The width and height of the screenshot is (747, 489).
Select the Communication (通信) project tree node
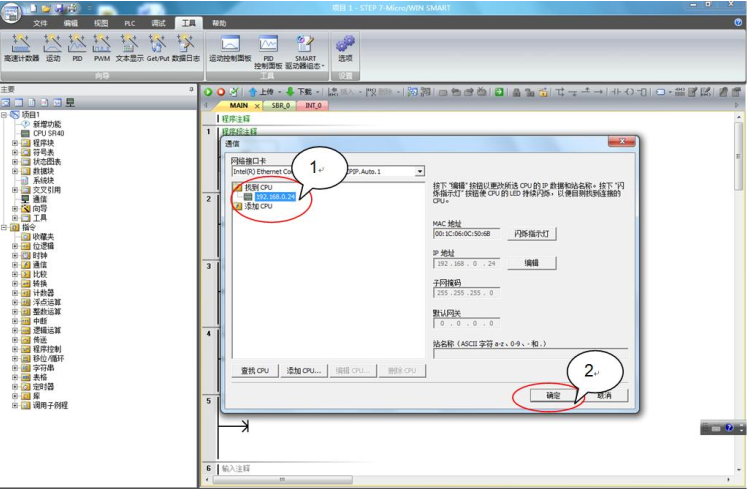click(40, 199)
